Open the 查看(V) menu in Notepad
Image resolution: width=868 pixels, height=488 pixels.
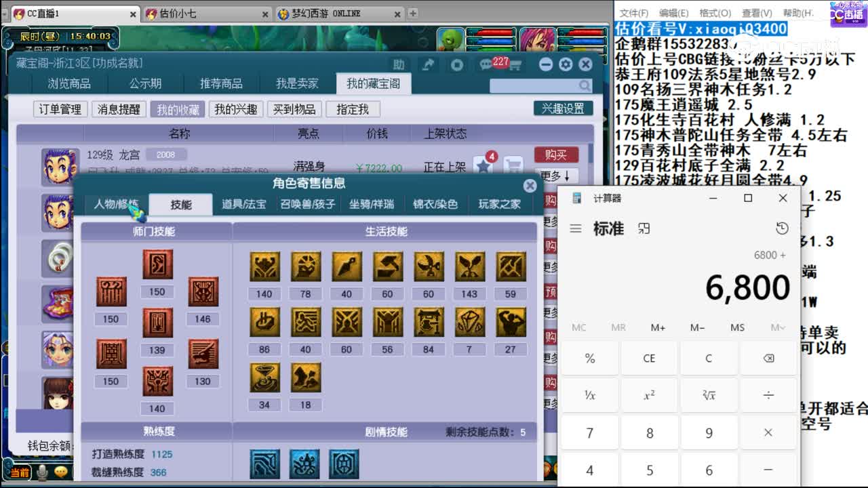(x=757, y=13)
